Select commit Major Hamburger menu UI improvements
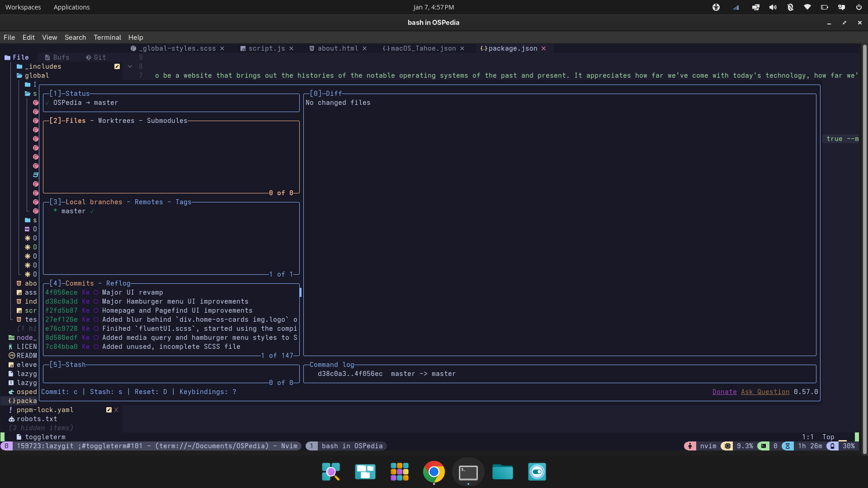Screen dimensions: 868x488 click(x=175, y=301)
